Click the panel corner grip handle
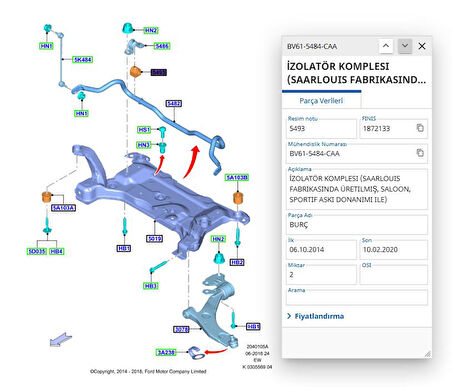The width and height of the screenshot is (452, 387). point(428,354)
